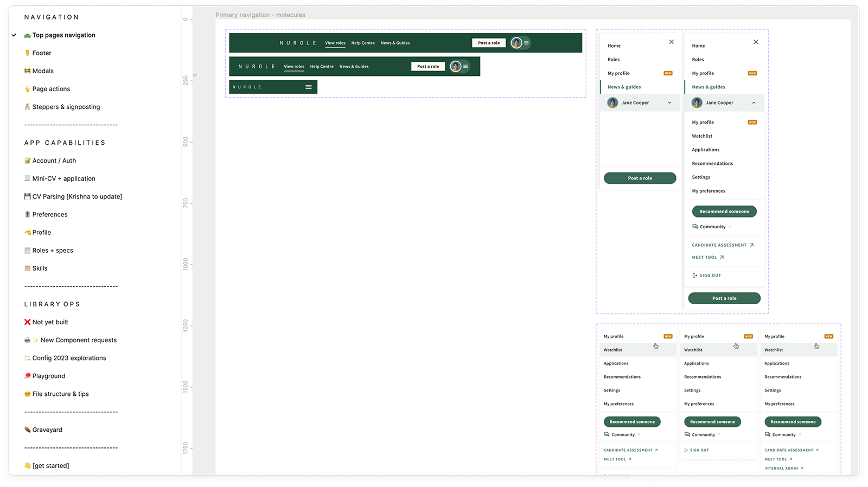Screen dimensions: 868x487
Task: Click arrow icon next to Meet Tool in expanded mobile menu
Action: click(722, 258)
